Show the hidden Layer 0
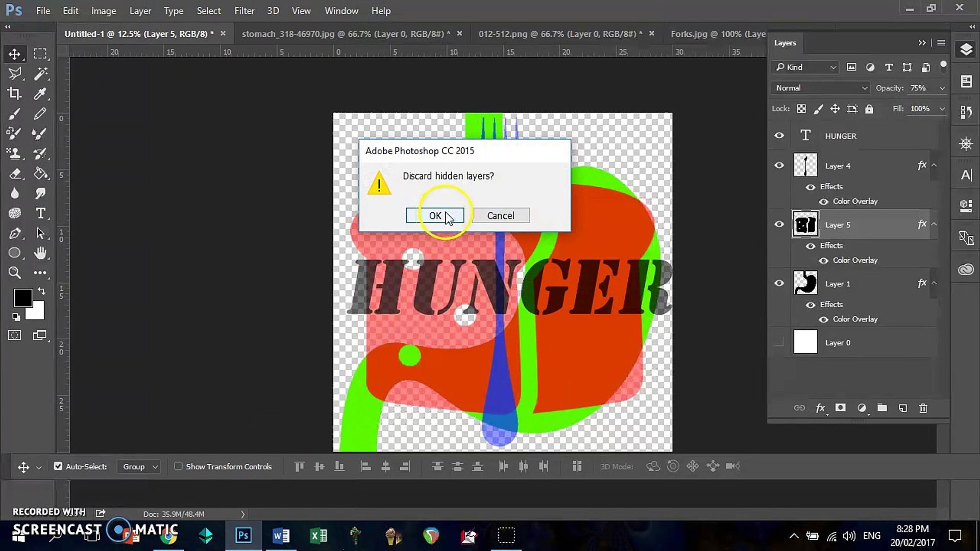Viewport: 980px width, 551px height. [x=779, y=343]
